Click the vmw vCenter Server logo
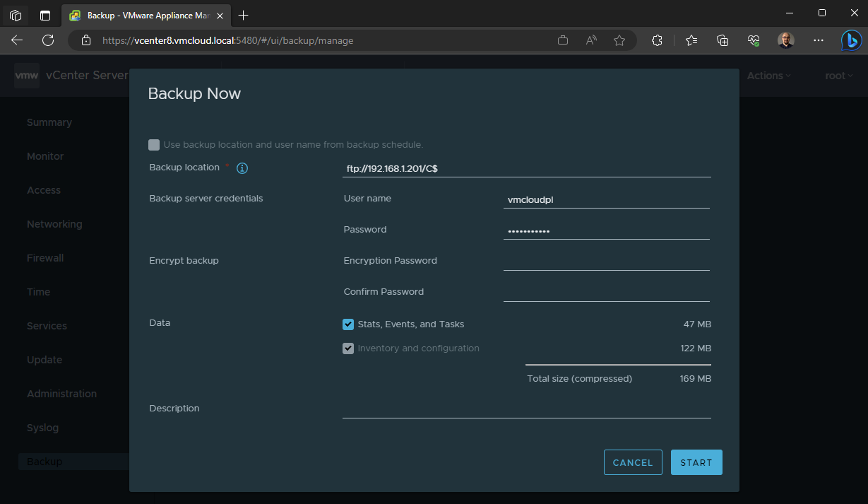This screenshot has height=504, width=868. point(26,75)
